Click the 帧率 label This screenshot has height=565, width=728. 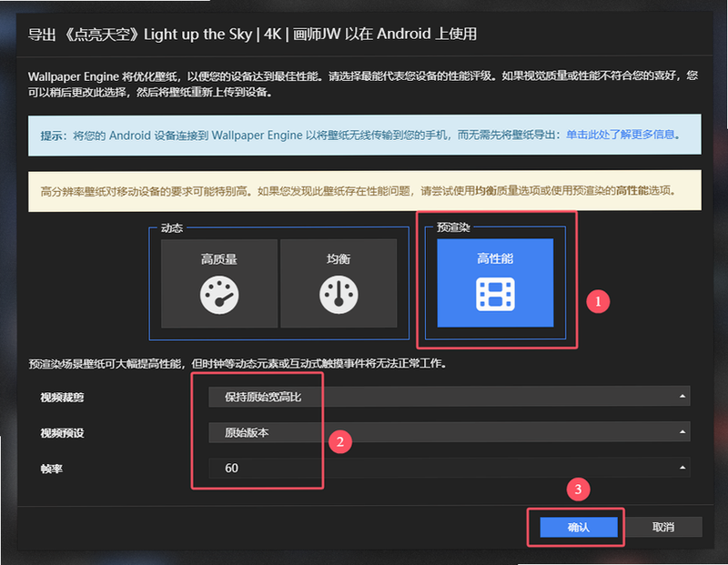52,469
